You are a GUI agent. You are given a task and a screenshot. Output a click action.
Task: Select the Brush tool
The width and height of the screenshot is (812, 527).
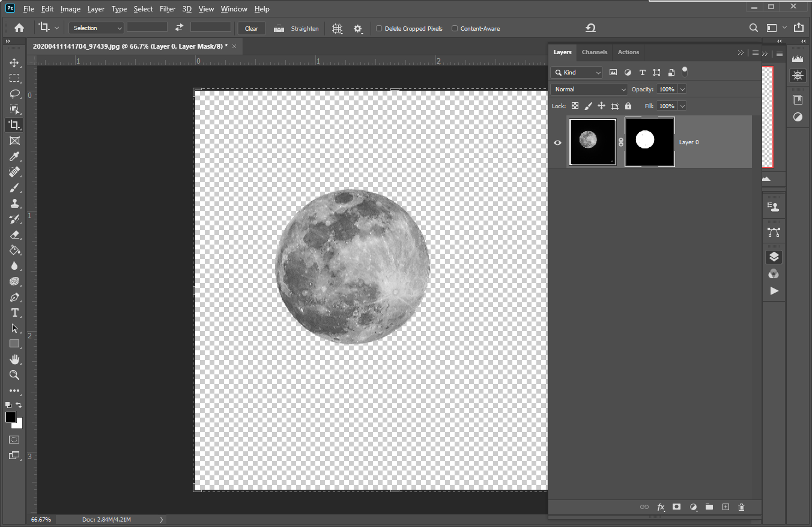pyautogui.click(x=14, y=187)
